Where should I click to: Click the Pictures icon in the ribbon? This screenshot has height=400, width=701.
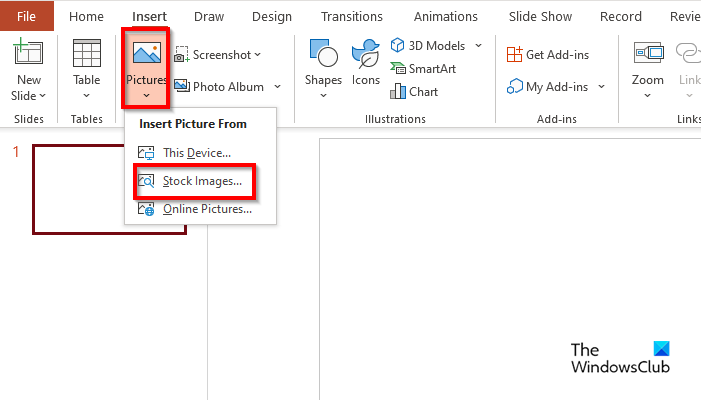click(x=145, y=55)
